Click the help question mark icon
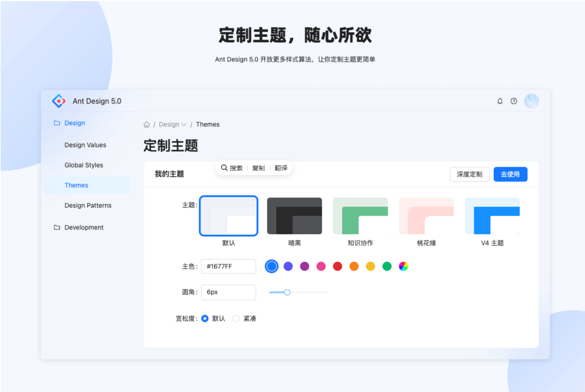Screen dimensions: 585x392 point(514,101)
